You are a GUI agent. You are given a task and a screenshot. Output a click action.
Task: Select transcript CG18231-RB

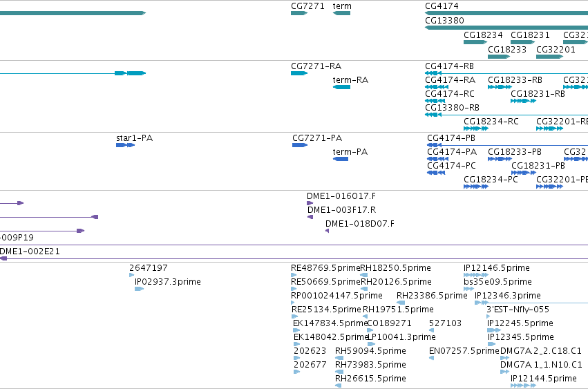coord(523,101)
